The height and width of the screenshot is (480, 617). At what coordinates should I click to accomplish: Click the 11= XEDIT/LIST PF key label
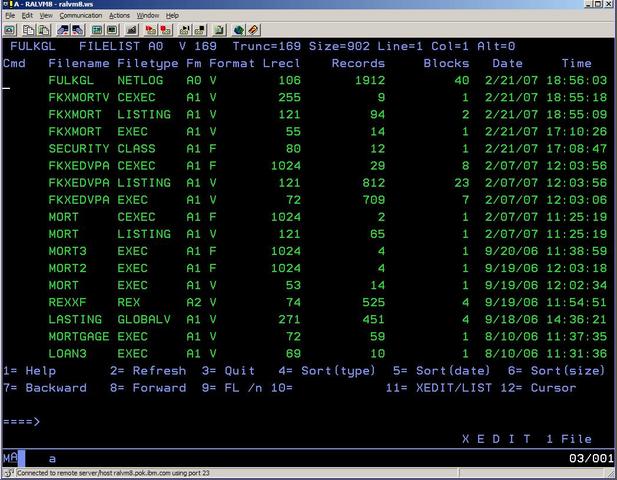point(439,388)
